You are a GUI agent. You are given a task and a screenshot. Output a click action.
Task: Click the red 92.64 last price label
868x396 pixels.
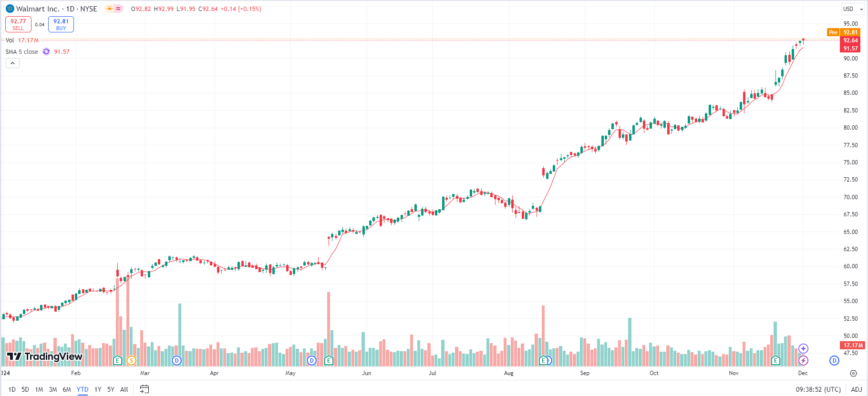tap(850, 41)
